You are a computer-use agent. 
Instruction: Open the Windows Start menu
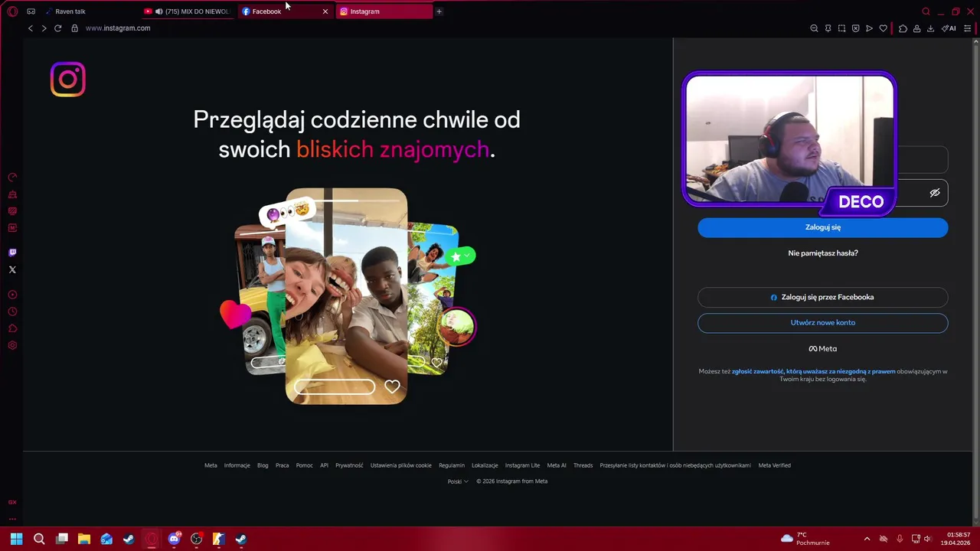(x=17, y=539)
